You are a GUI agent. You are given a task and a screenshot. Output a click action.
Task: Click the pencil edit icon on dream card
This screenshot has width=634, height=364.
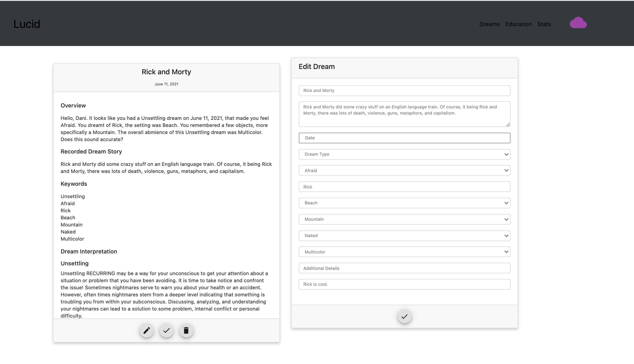pos(147,331)
